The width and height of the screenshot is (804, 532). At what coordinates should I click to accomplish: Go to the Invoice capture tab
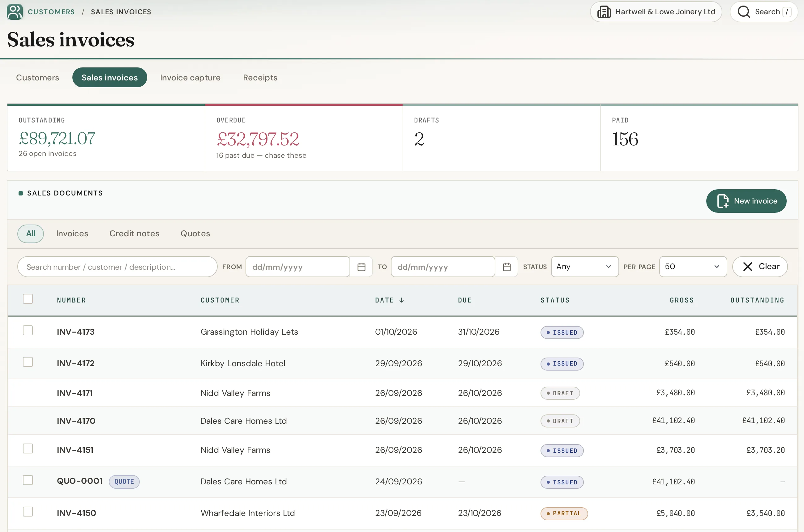pyautogui.click(x=190, y=78)
